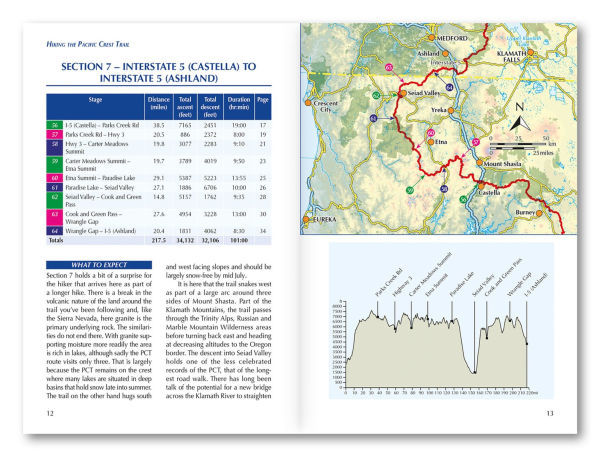
Task: Click the green stage 56 marker near Castella
Action: (463, 199)
